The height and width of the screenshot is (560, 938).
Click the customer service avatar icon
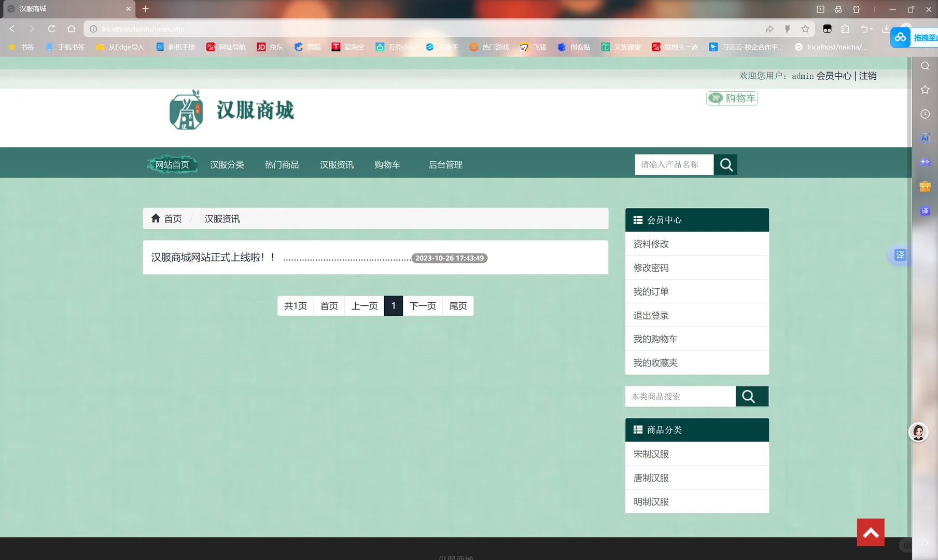point(918,432)
